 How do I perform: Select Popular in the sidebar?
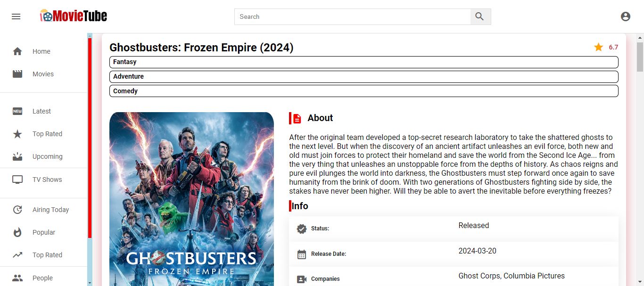pyautogui.click(x=43, y=232)
